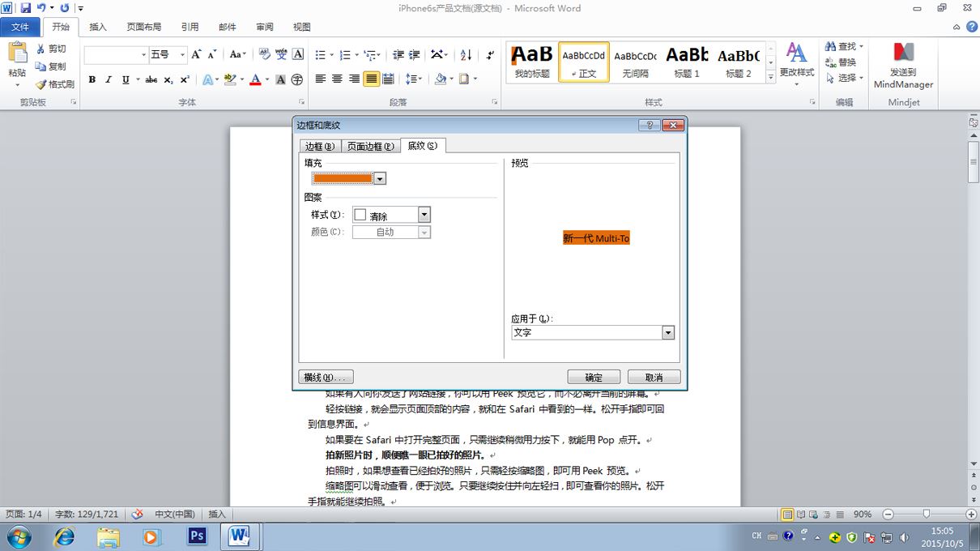Image resolution: width=980 pixels, height=551 pixels.
Task: Click the 取消 button
Action: pyautogui.click(x=654, y=378)
